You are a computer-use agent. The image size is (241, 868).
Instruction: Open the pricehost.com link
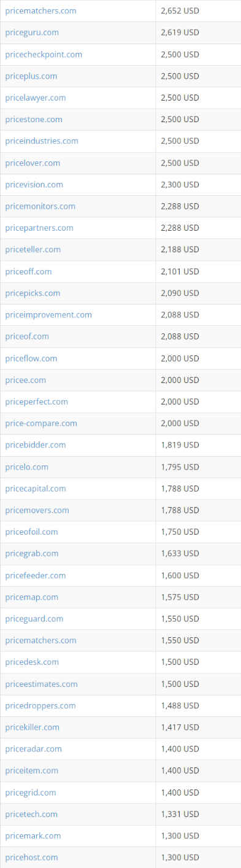tap(31, 857)
